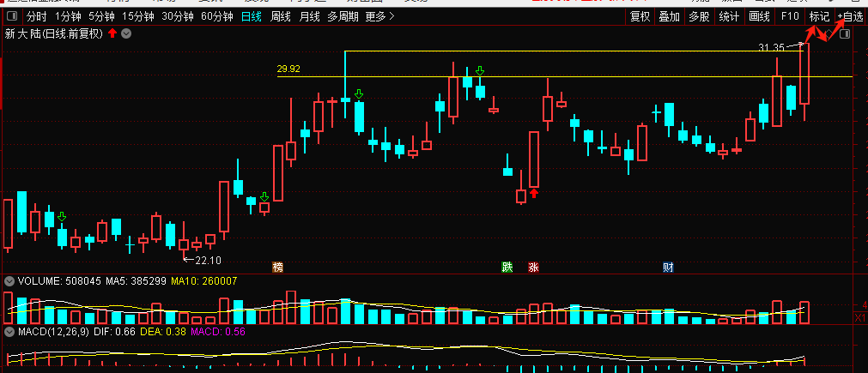Click the 榜 event marker icon
The width and height of the screenshot is (868, 373).
tap(278, 268)
